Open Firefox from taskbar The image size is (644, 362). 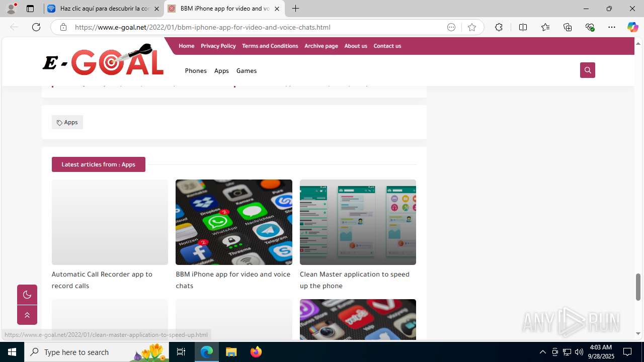click(x=256, y=352)
